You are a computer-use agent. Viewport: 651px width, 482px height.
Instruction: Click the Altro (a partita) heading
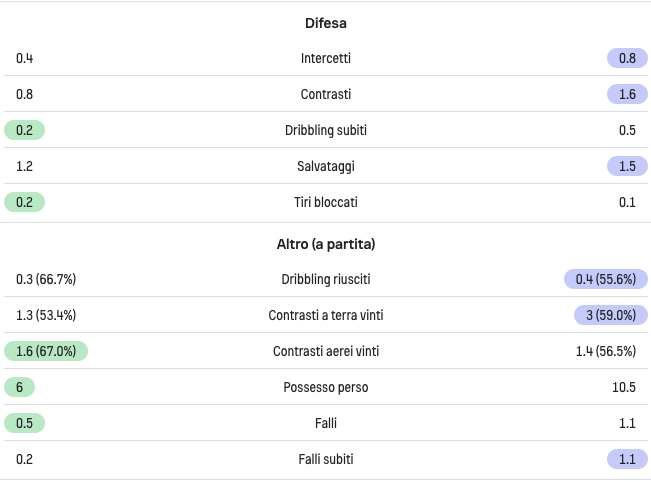pos(326,244)
